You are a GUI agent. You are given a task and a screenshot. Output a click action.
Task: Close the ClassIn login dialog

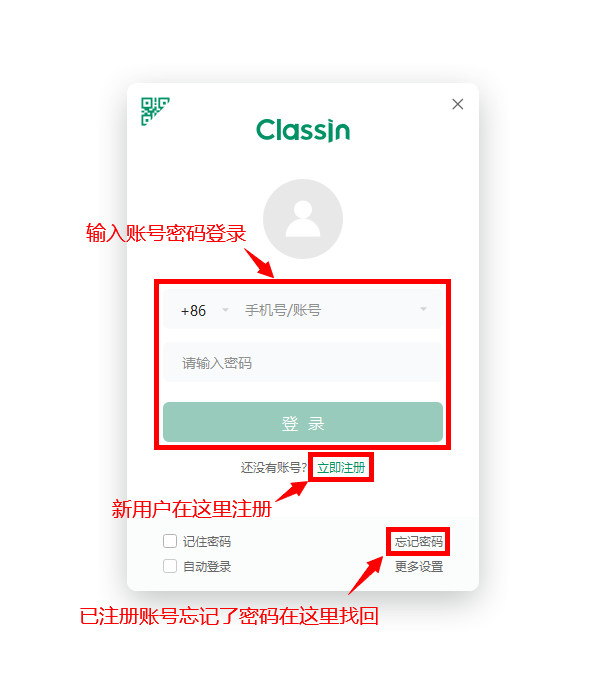tap(457, 104)
